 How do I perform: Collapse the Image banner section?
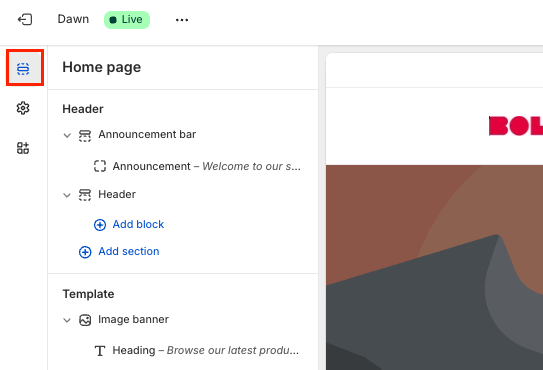pyautogui.click(x=67, y=320)
